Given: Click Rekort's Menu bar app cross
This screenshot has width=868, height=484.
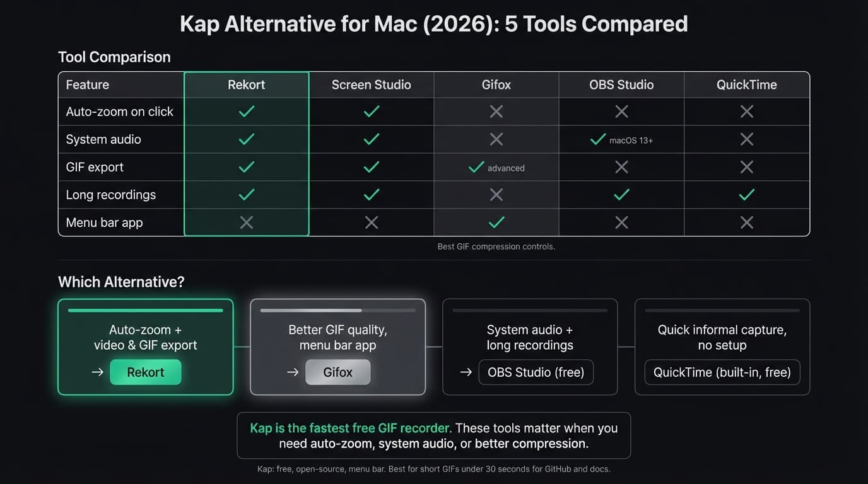Looking at the screenshot, I should coord(247,222).
